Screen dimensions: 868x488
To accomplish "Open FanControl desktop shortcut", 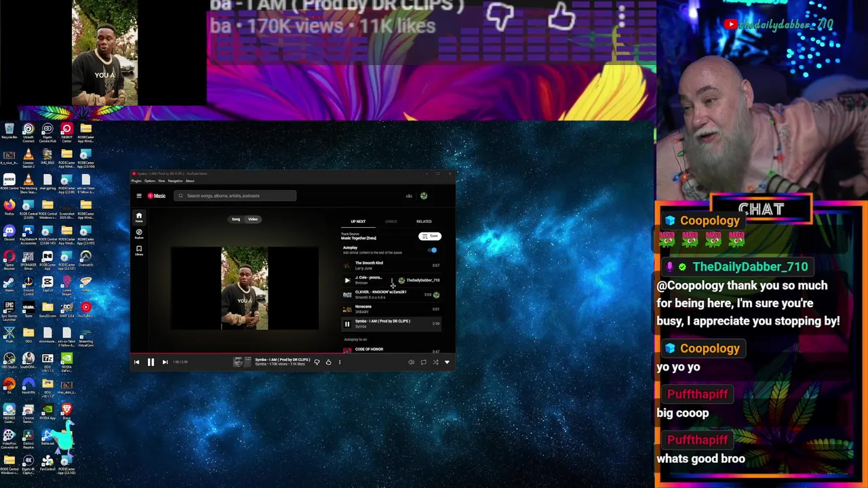I will pyautogui.click(x=47, y=464).
